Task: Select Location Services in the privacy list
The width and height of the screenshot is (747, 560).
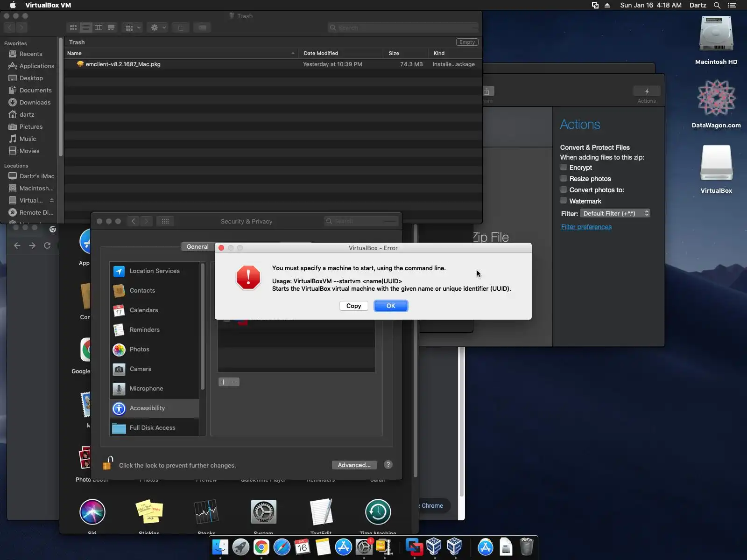Action: pos(155,271)
